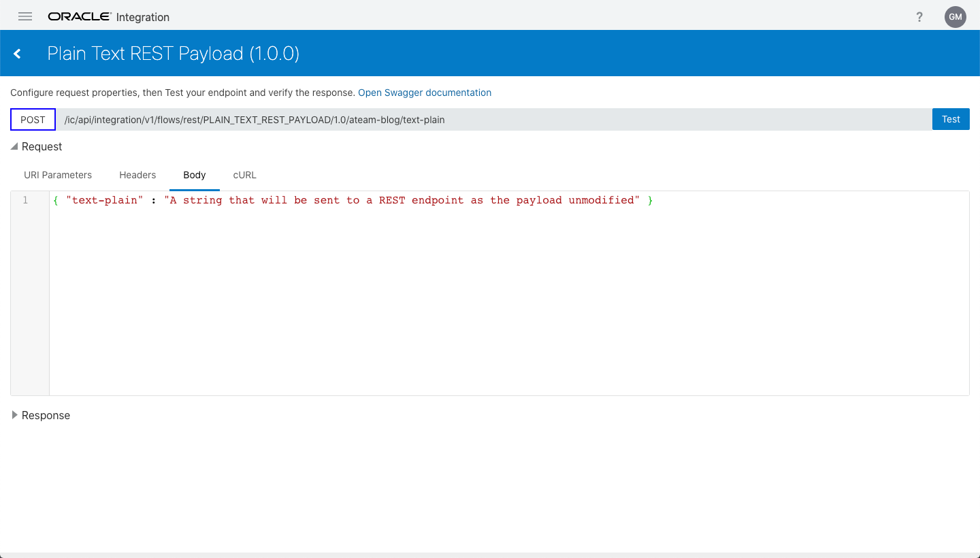Viewport: 980px width, 558px height.
Task: Open Swagger documentation link
Action: 425,93
